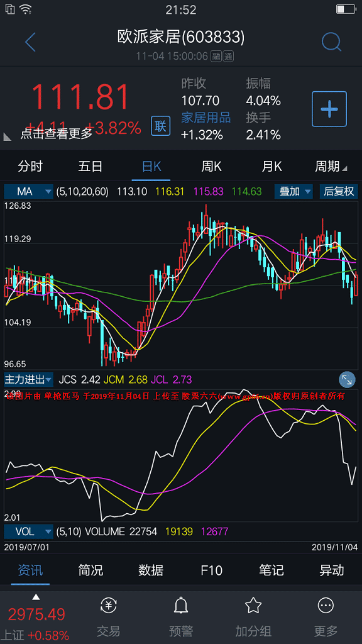Open the 资讯 news tab
362x644 pixels.
[30, 570]
